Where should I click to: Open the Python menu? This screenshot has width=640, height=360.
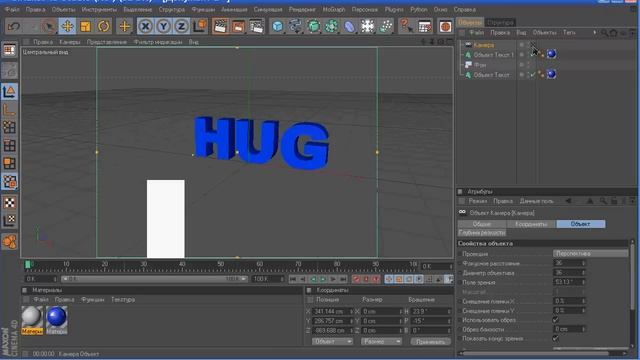tap(418, 9)
